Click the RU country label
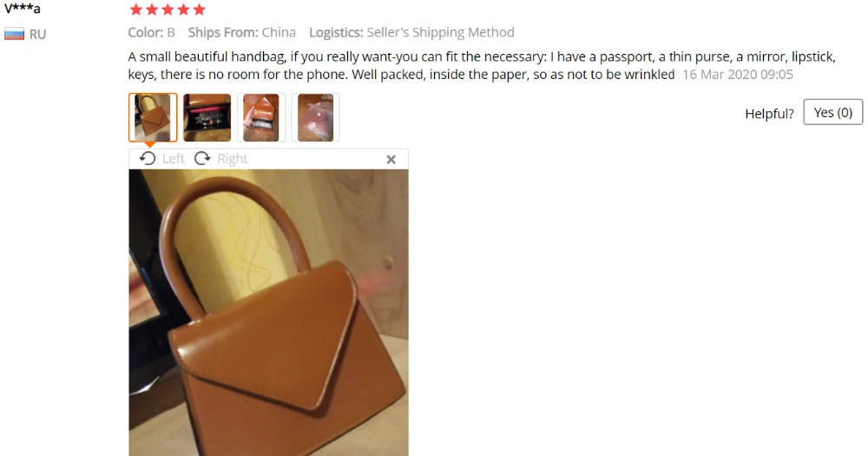 pyautogui.click(x=37, y=35)
